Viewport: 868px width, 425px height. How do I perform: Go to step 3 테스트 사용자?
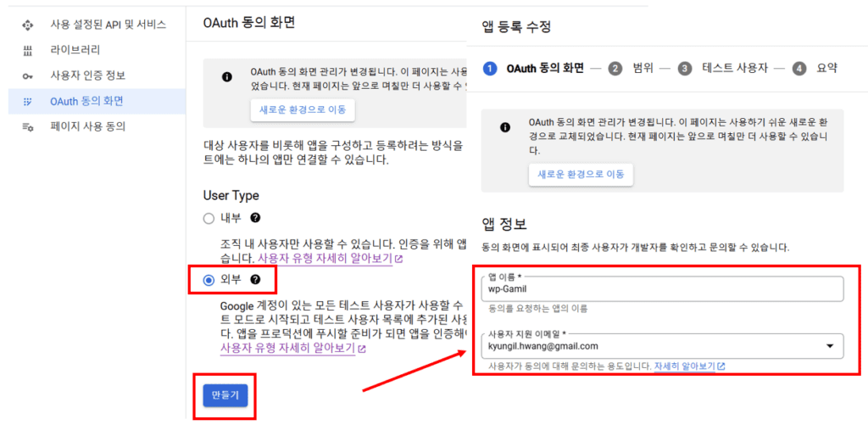723,69
